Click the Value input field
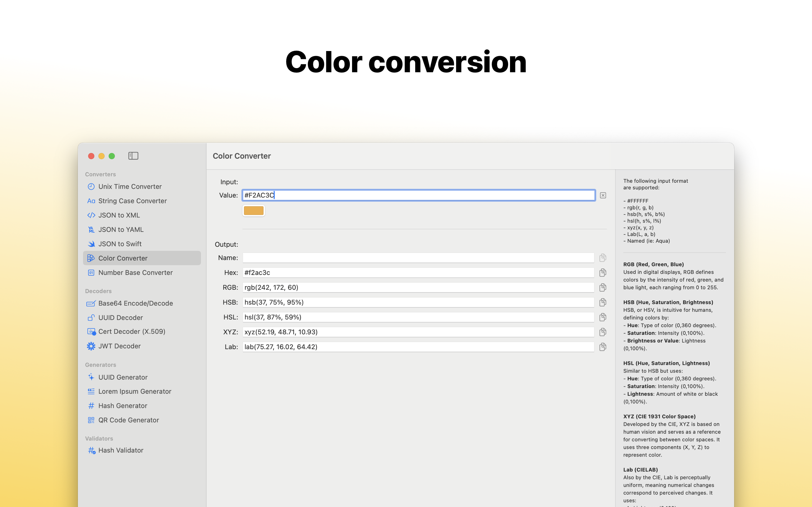Viewport: 812px width, 507px height. click(418, 195)
